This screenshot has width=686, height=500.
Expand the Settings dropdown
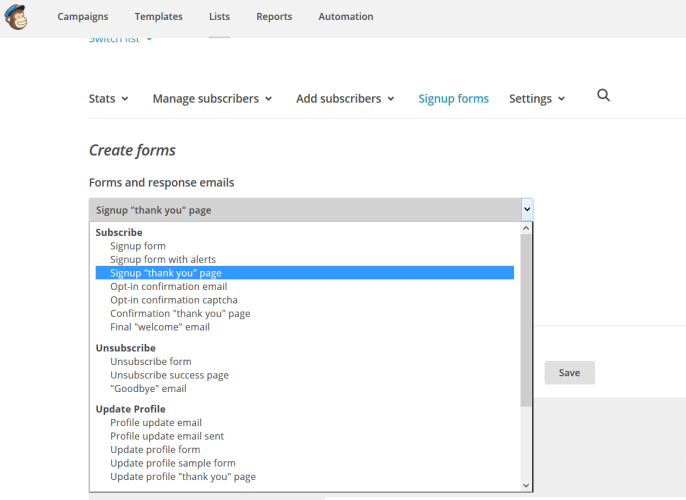point(537,99)
